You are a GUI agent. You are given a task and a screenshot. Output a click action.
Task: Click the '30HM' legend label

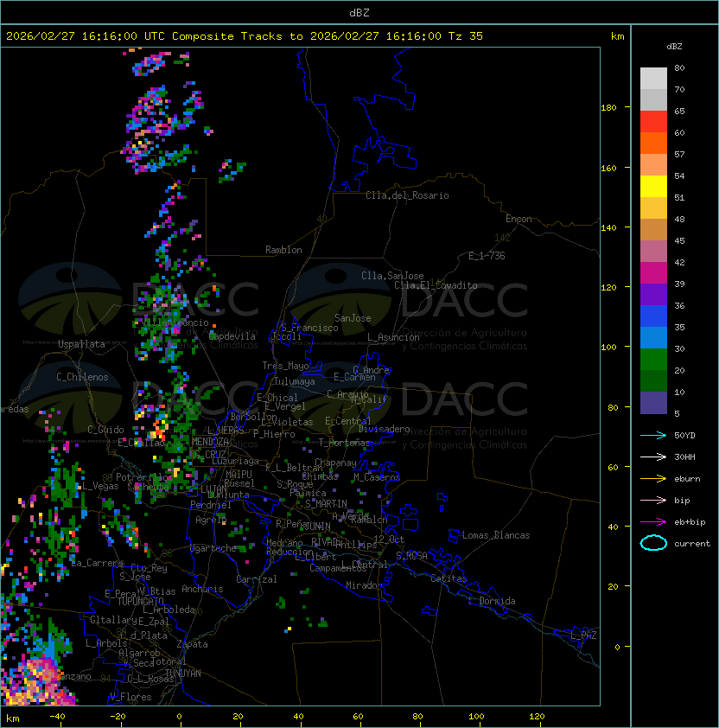(684, 457)
